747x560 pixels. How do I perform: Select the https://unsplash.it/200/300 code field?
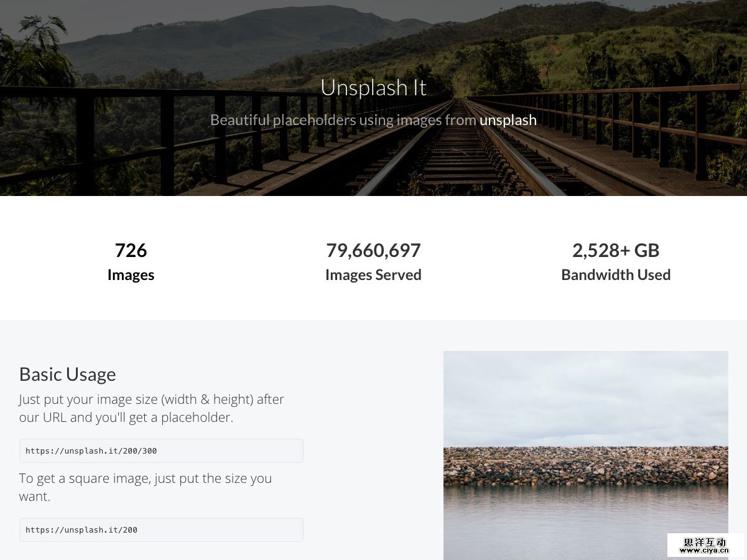161,450
